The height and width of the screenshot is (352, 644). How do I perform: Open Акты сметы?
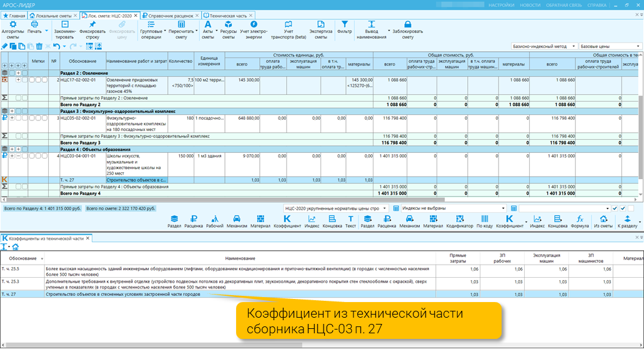208,31
